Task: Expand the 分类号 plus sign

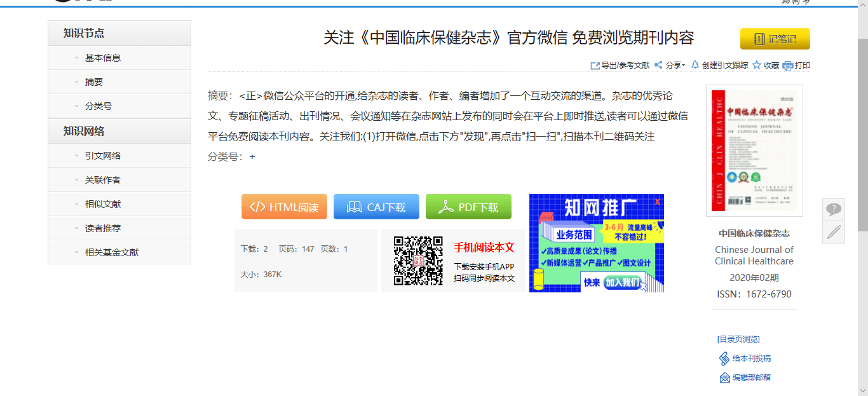Action: point(252,157)
